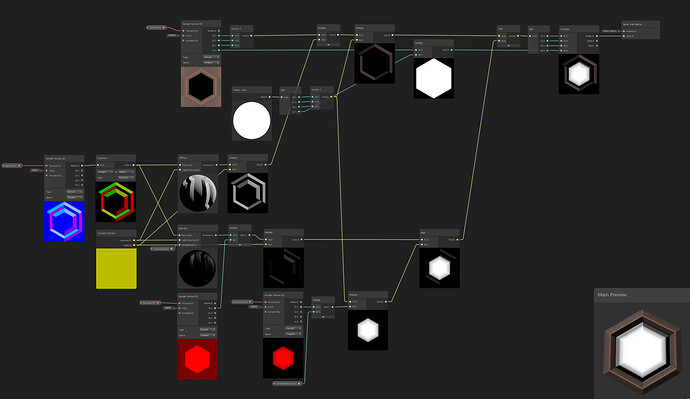Open the Transform node's Type dropdown
The image size is (690, 399).
tap(126, 178)
